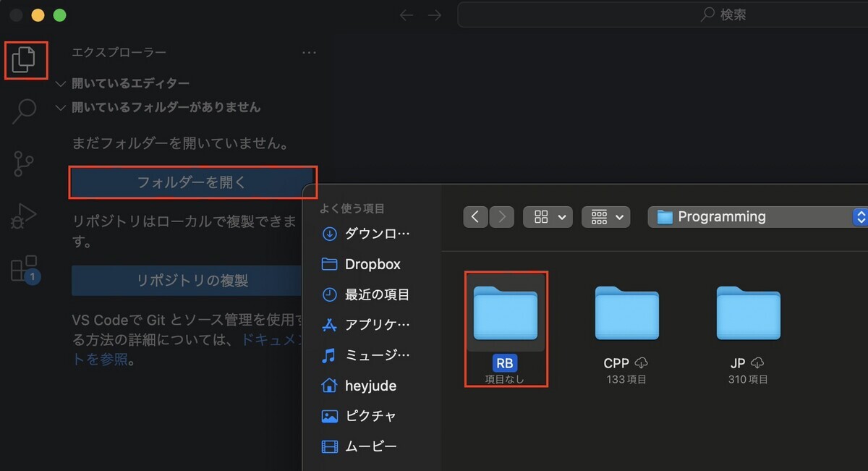
Task: Click the Finder back navigation arrow
Action: (x=475, y=216)
